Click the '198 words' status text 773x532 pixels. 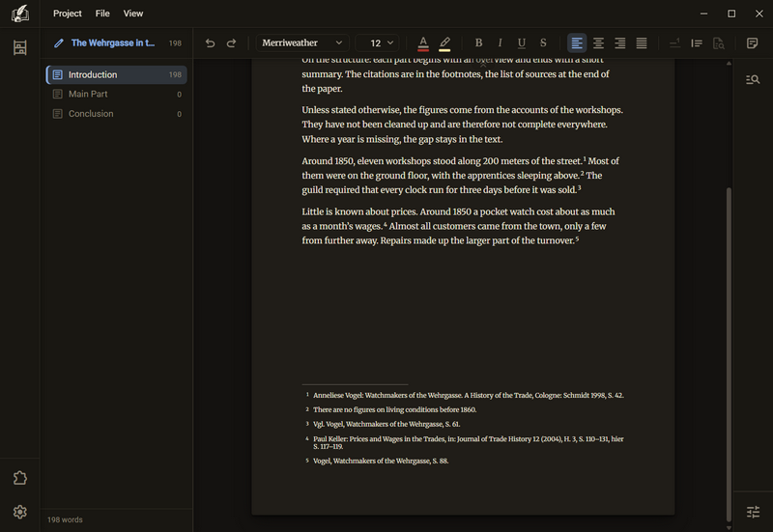coord(65,519)
